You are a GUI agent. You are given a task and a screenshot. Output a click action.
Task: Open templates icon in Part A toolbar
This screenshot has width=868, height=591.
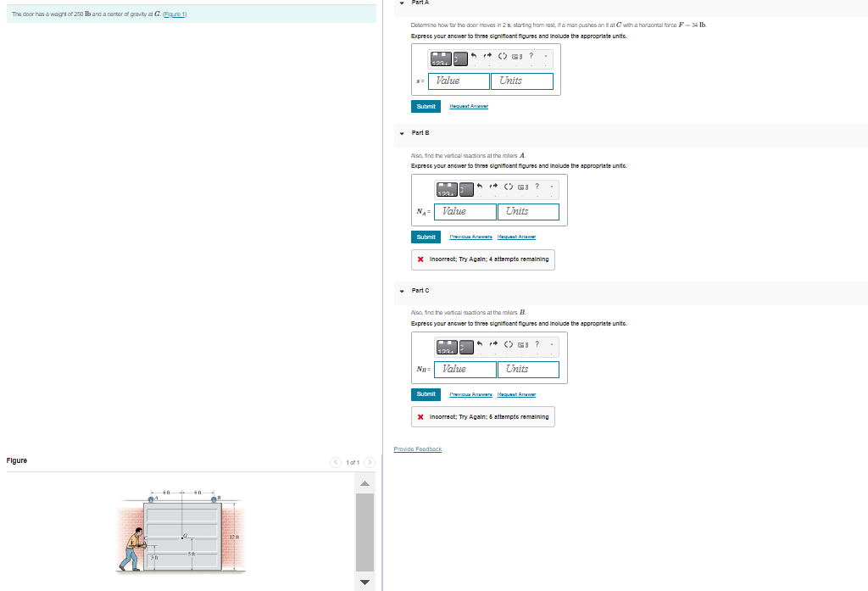point(441,59)
